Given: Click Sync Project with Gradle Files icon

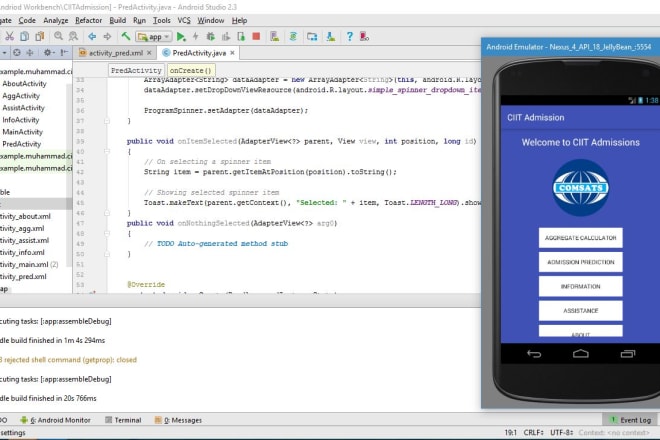Looking at the screenshot, I should 293,37.
